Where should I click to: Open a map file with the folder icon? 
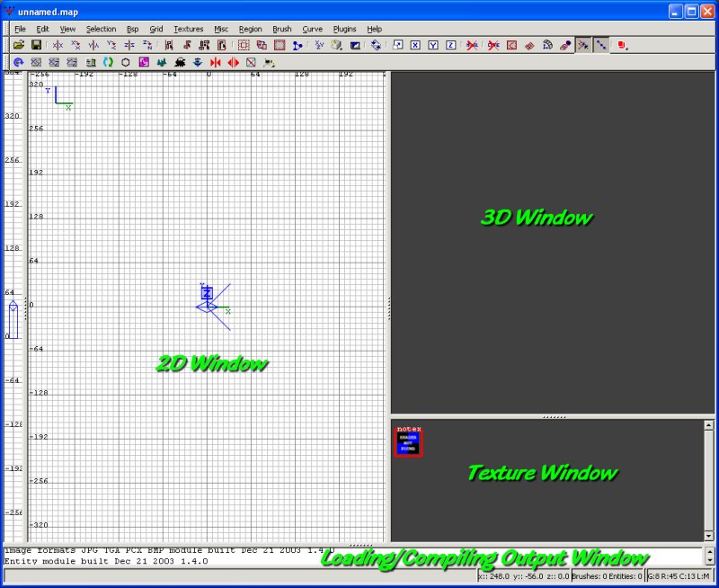tap(18, 45)
